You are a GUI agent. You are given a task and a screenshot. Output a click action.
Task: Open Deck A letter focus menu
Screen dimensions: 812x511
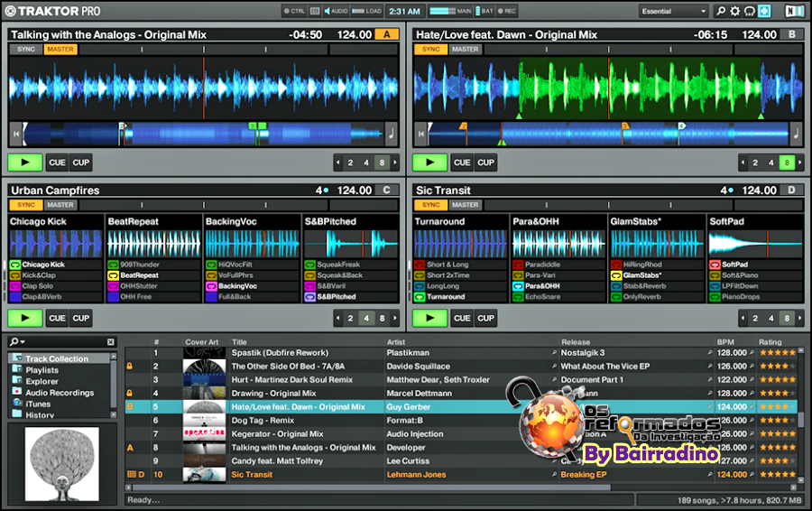(387, 34)
